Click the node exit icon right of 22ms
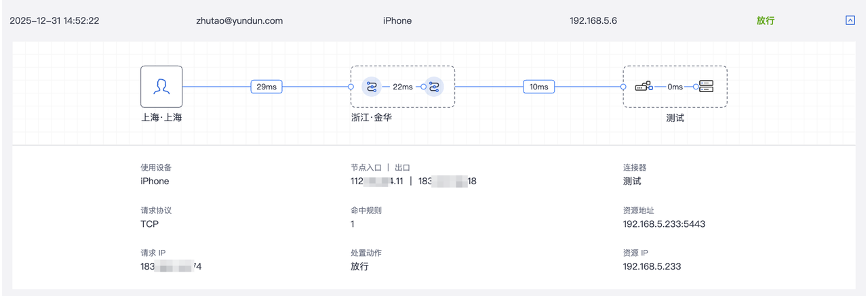 (x=433, y=87)
